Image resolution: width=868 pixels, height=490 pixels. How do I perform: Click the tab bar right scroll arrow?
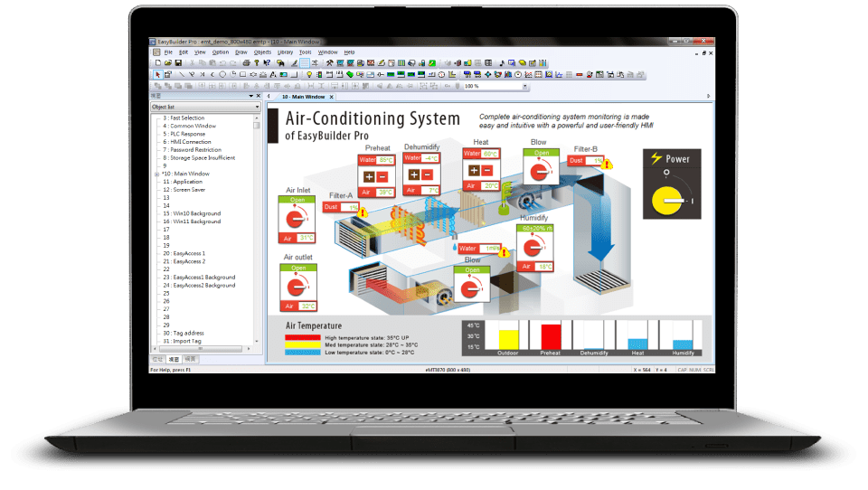(x=709, y=97)
